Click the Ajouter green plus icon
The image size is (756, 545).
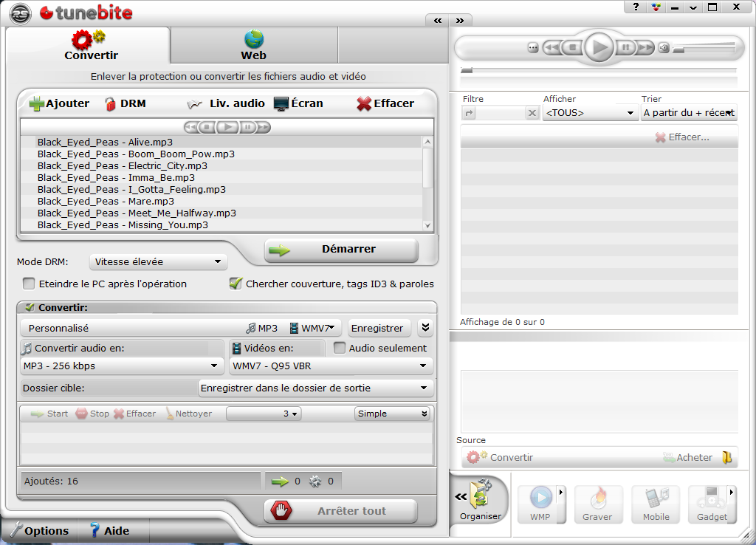point(37,103)
